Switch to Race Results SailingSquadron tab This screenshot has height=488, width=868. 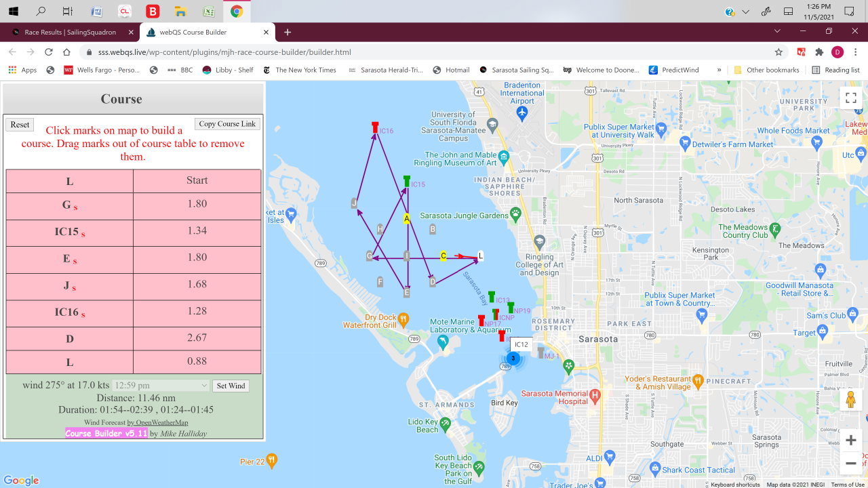click(x=70, y=32)
